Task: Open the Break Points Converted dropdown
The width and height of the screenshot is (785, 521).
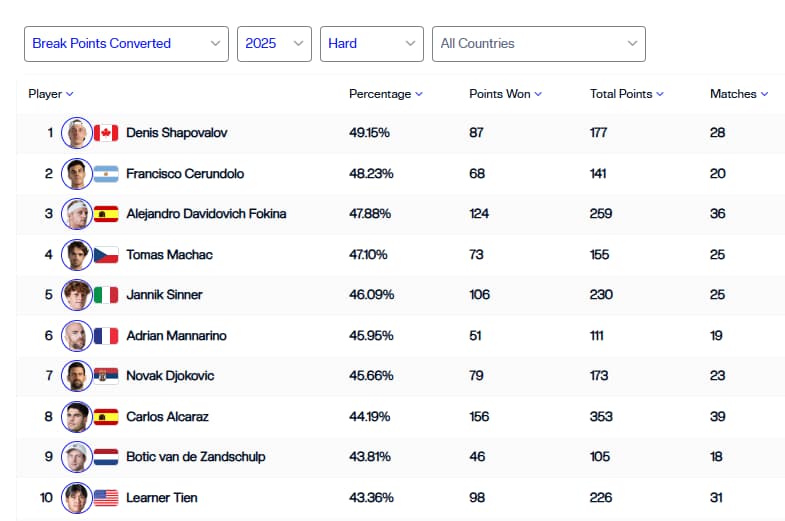Action: (127, 44)
